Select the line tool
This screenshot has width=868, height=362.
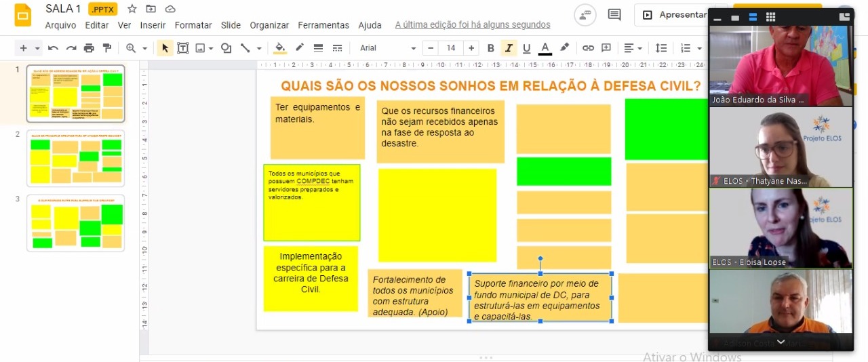coord(245,48)
